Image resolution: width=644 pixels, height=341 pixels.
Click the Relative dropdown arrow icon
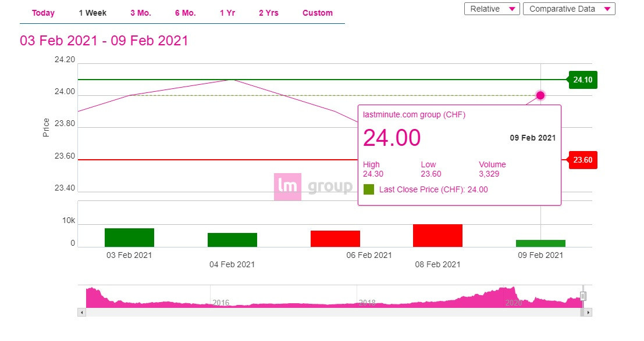click(x=512, y=9)
